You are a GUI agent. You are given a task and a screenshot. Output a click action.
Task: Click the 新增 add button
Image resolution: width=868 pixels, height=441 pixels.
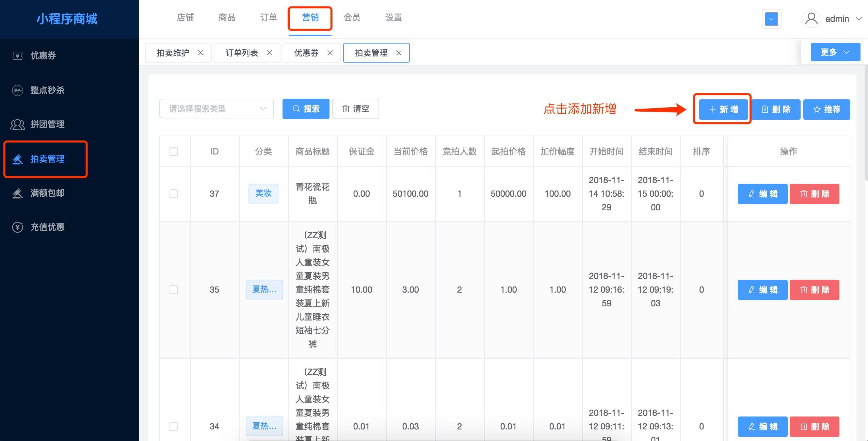point(723,109)
